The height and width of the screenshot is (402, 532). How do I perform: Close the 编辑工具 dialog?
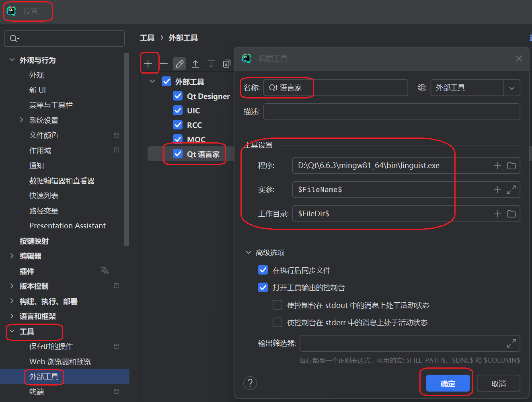click(x=519, y=59)
